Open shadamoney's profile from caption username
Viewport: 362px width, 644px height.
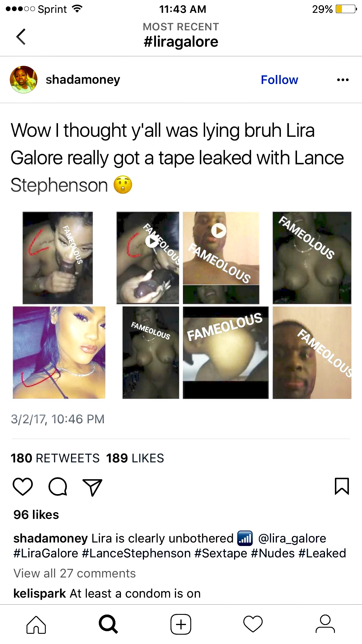click(x=50, y=538)
